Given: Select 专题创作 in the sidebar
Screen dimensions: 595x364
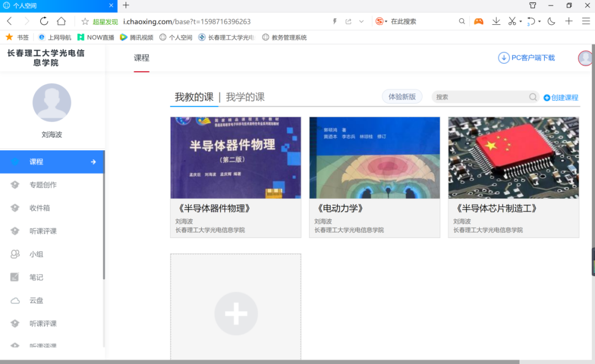Looking at the screenshot, I should tap(43, 185).
